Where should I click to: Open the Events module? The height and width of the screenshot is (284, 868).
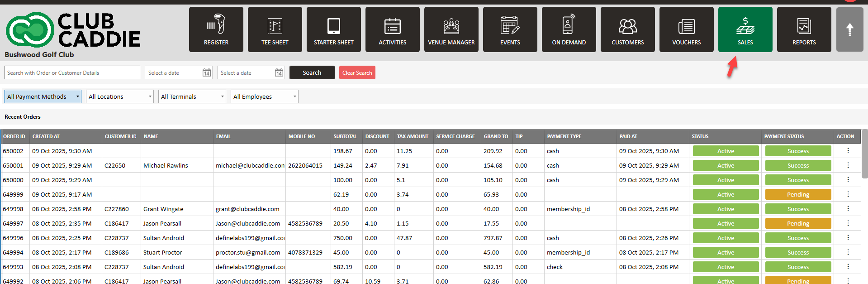tap(510, 29)
